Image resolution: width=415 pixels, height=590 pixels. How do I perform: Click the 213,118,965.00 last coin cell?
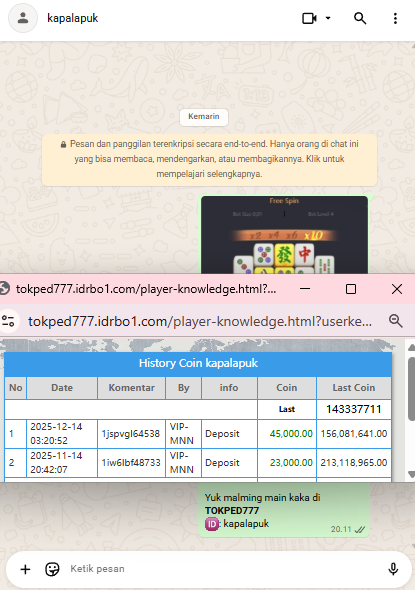tap(354, 462)
